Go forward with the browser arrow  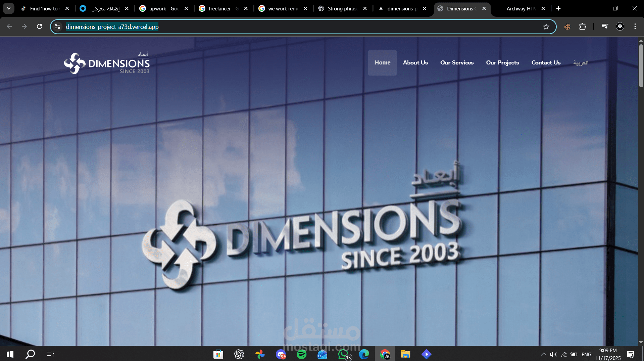pyautogui.click(x=24, y=27)
